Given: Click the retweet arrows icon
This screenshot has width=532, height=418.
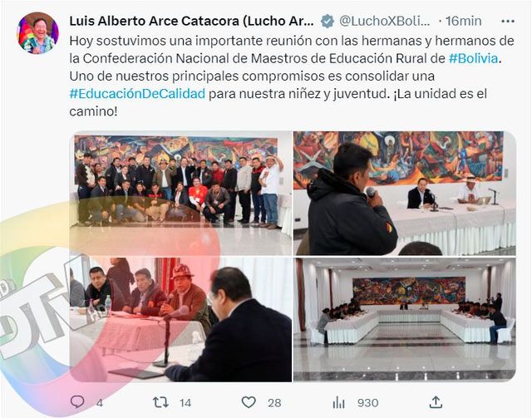Looking at the screenshot, I should pos(160,402).
